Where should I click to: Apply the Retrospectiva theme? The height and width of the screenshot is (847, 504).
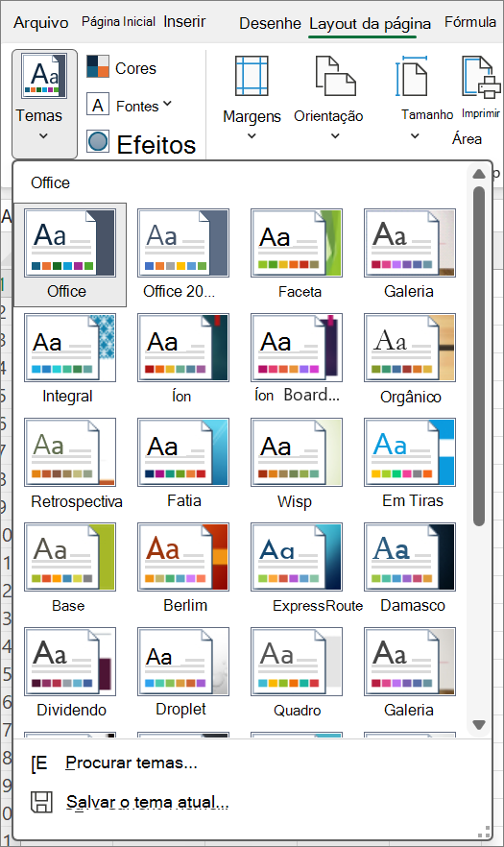coord(70,452)
